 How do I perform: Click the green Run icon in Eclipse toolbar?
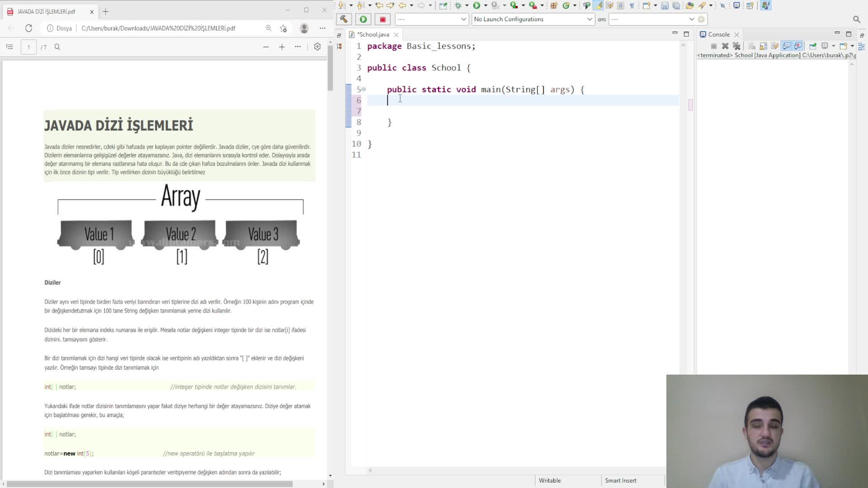[476, 5]
